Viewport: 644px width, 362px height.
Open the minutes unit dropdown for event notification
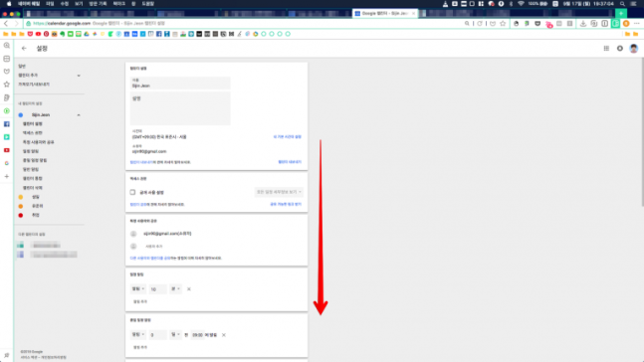(175, 289)
